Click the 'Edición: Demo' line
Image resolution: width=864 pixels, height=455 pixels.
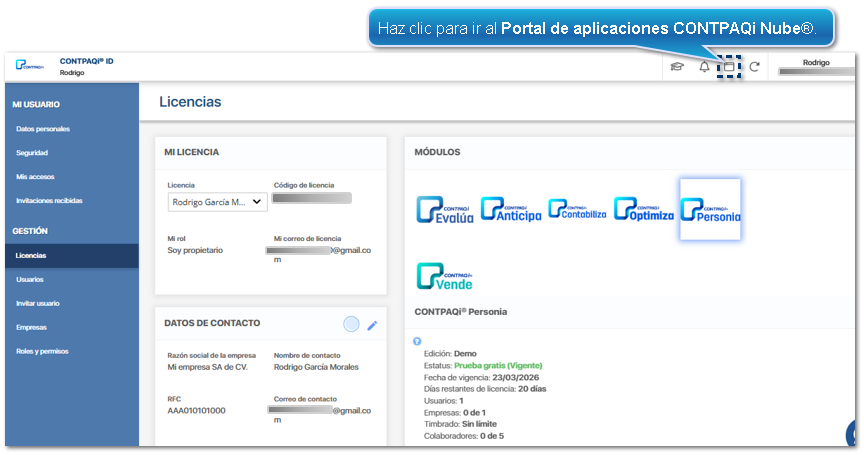tap(450, 354)
